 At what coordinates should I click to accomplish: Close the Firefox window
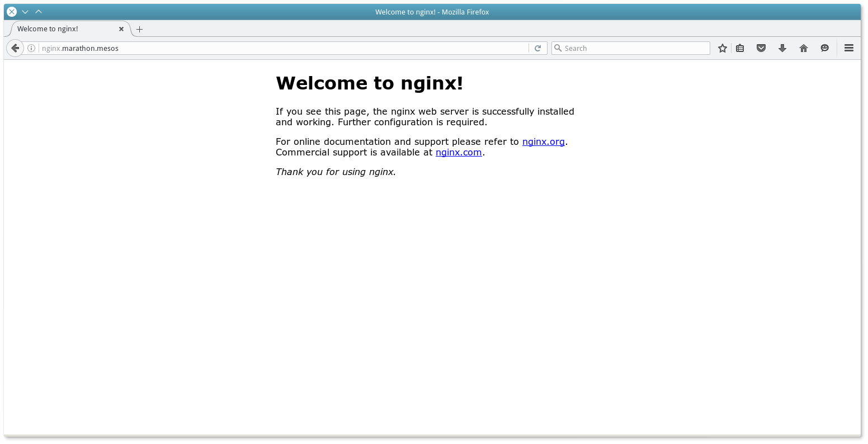tap(12, 12)
